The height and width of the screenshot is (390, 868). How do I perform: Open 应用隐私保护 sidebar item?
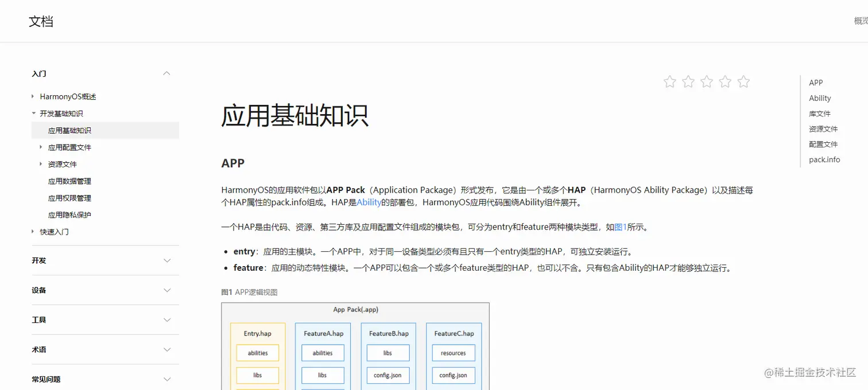coord(69,215)
